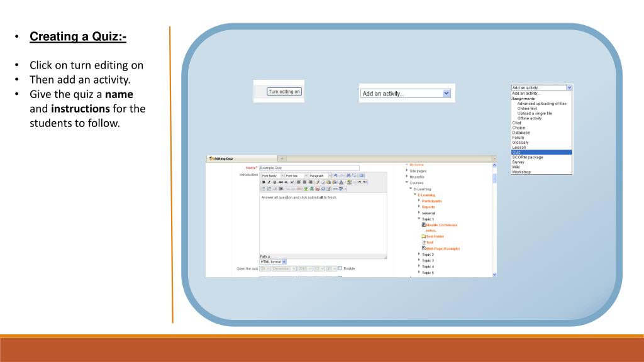Click the superscript icon in the editor
This screenshot has width=644, height=362.
coord(292,182)
